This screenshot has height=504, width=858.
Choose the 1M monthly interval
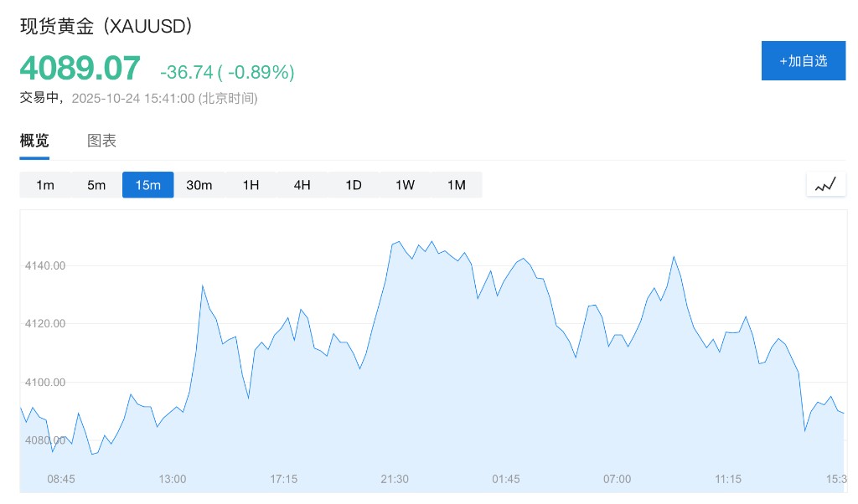(456, 185)
